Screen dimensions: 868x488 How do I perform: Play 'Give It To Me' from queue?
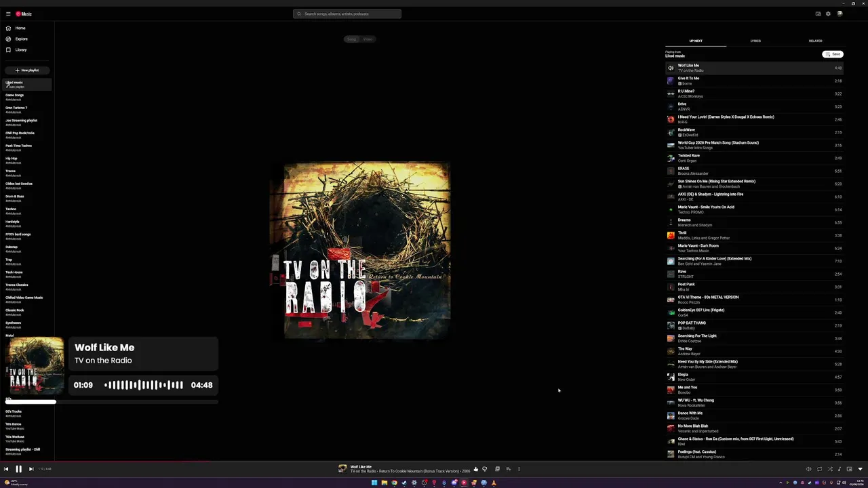pyautogui.click(x=755, y=81)
